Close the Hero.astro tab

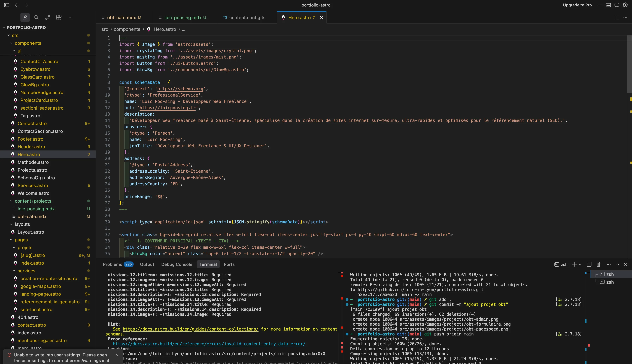tap(321, 17)
